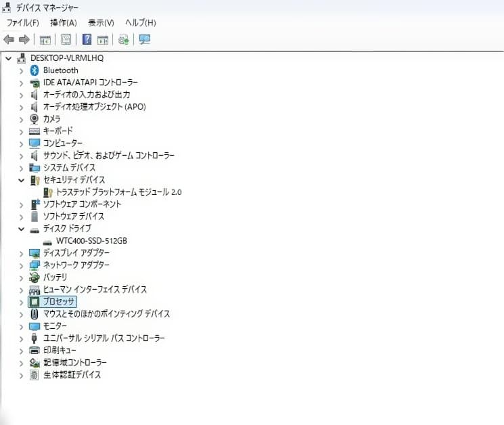Click the update driver toolbar icon
Screen dimensions: 504x425
click(x=124, y=39)
